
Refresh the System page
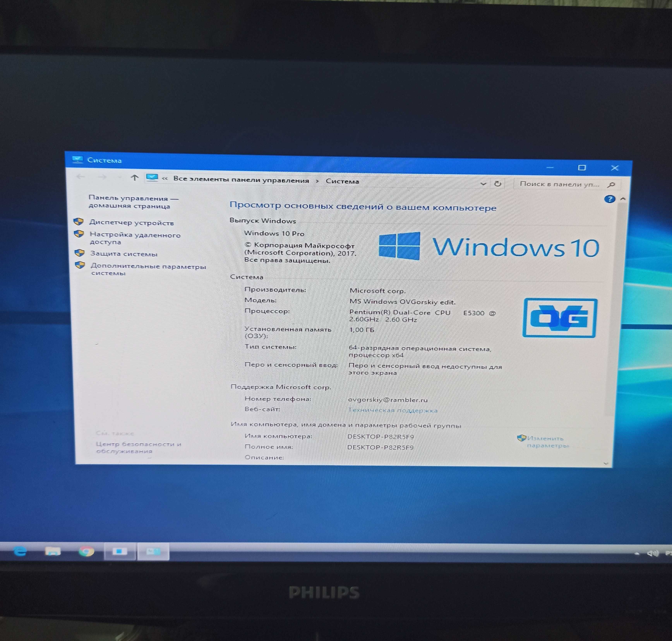pyautogui.click(x=497, y=184)
